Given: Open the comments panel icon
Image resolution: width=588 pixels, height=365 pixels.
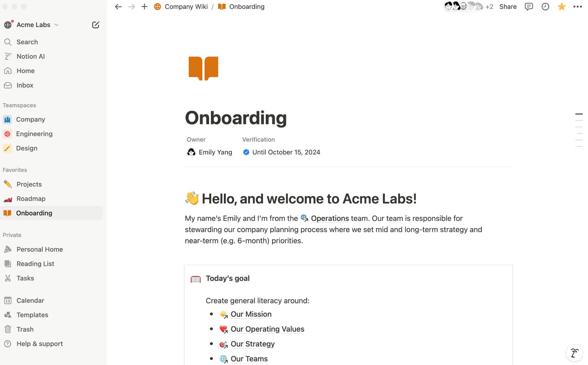Looking at the screenshot, I should pyautogui.click(x=529, y=7).
